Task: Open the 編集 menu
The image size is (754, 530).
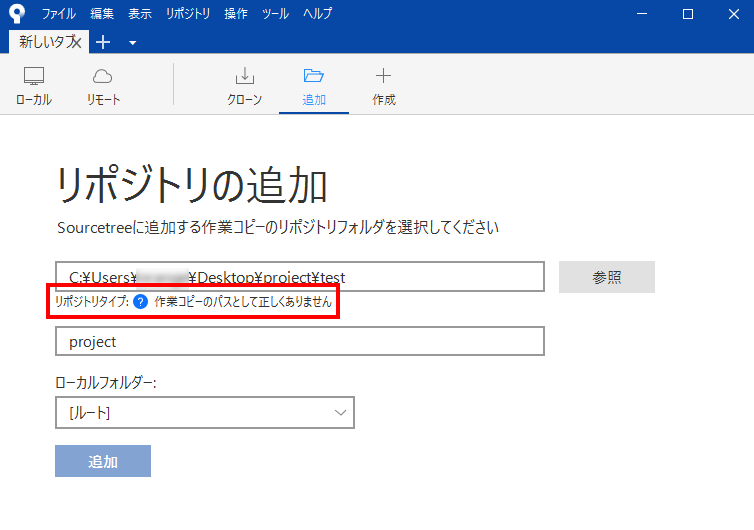Action: point(102,13)
